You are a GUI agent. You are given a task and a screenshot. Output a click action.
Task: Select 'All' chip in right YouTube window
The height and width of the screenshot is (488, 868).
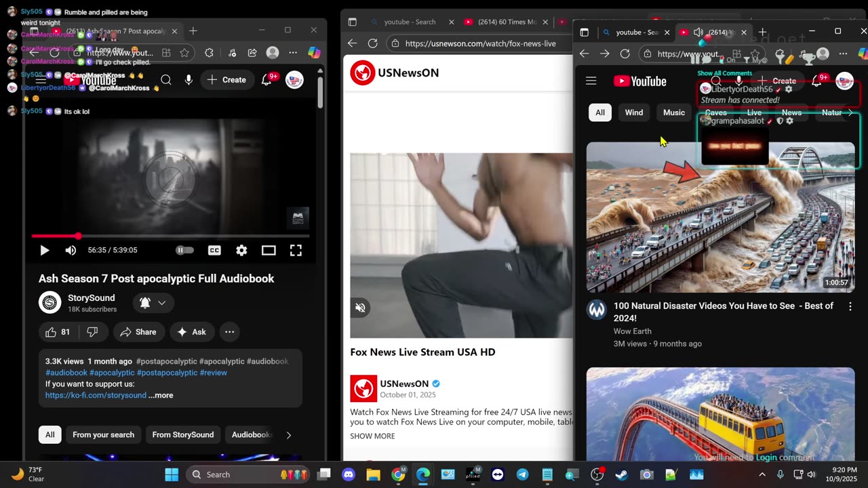click(600, 113)
